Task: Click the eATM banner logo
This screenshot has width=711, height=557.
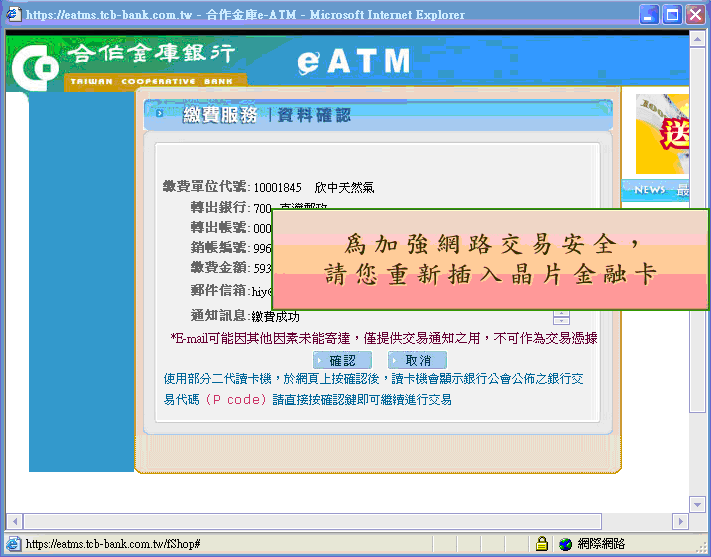Action: (x=354, y=61)
